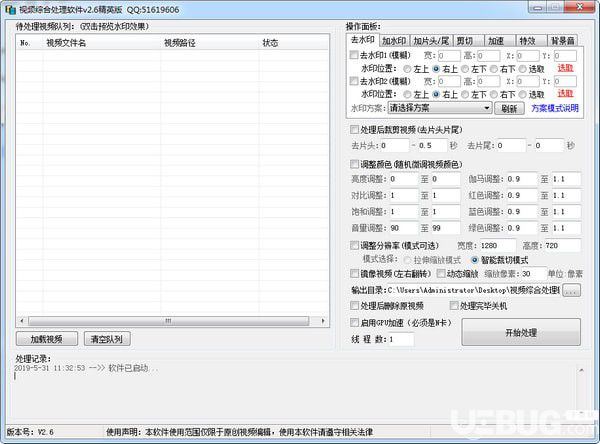Select 右下 position for watermark 2

494,95
